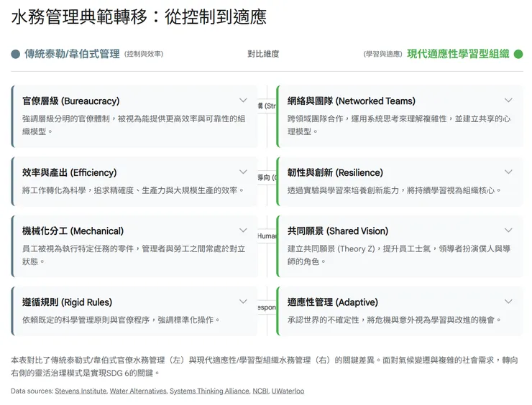Click the grey-blue dot beside 傳統泰勒/韋伯式管理
Viewport: 532px width, 405px height.
pos(15,55)
